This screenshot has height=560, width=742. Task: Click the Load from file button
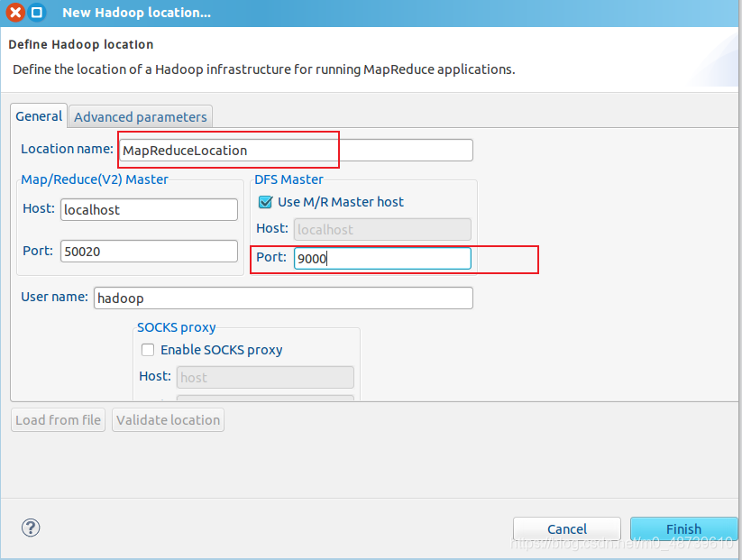click(x=59, y=420)
